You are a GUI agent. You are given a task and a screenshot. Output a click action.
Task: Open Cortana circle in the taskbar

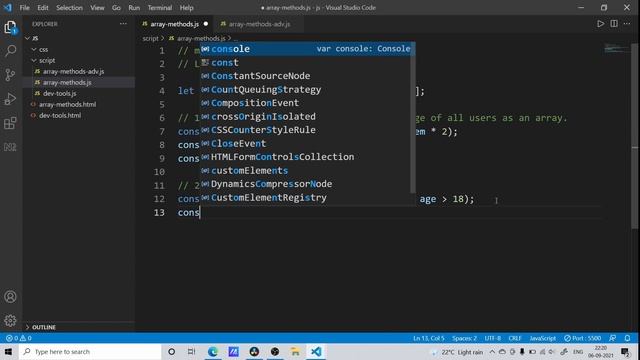tap(171, 351)
